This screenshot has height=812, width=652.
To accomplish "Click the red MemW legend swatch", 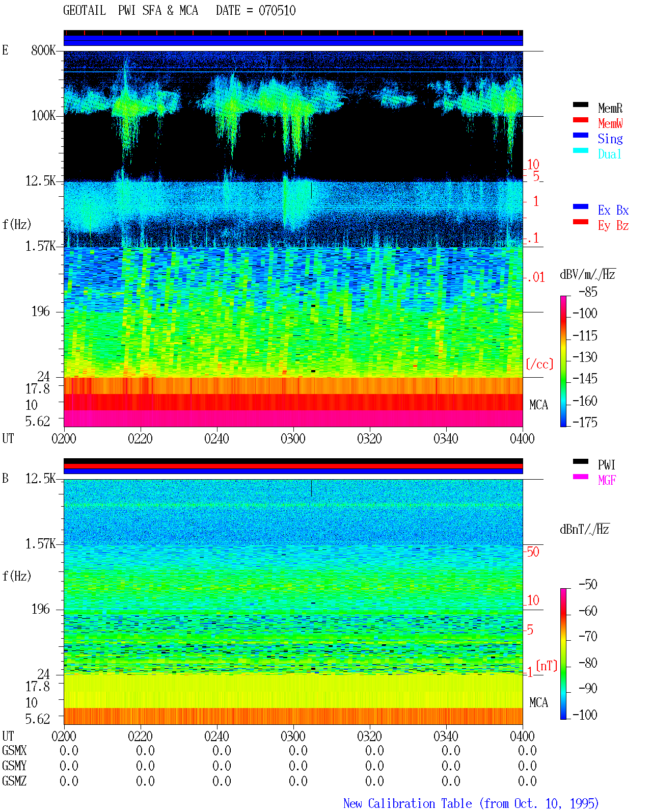I will (581, 120).
